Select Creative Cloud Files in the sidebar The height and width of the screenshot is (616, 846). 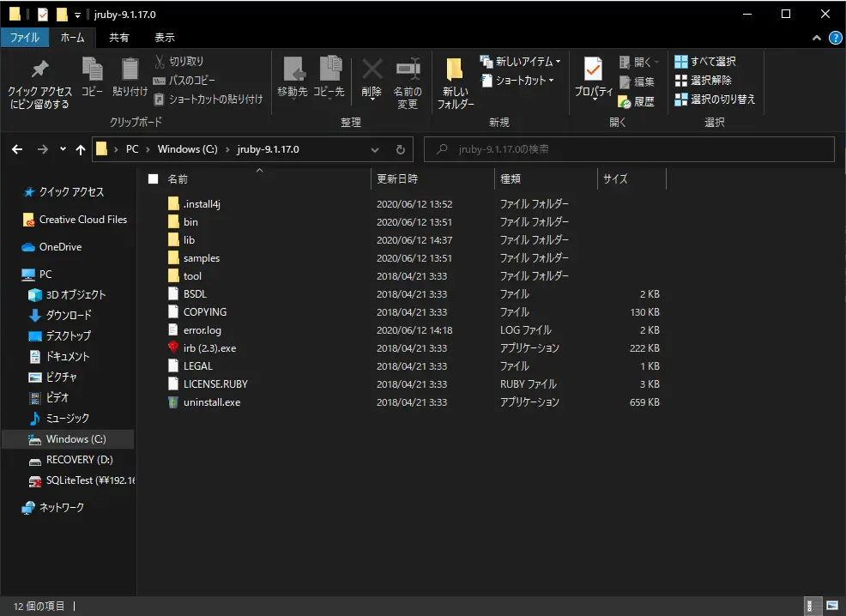75,220
